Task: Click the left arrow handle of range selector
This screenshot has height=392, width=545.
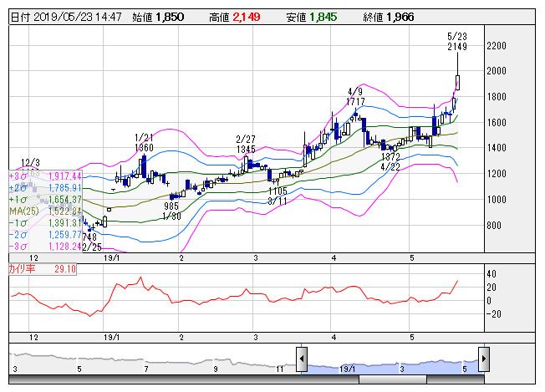Action: point(303,360)
